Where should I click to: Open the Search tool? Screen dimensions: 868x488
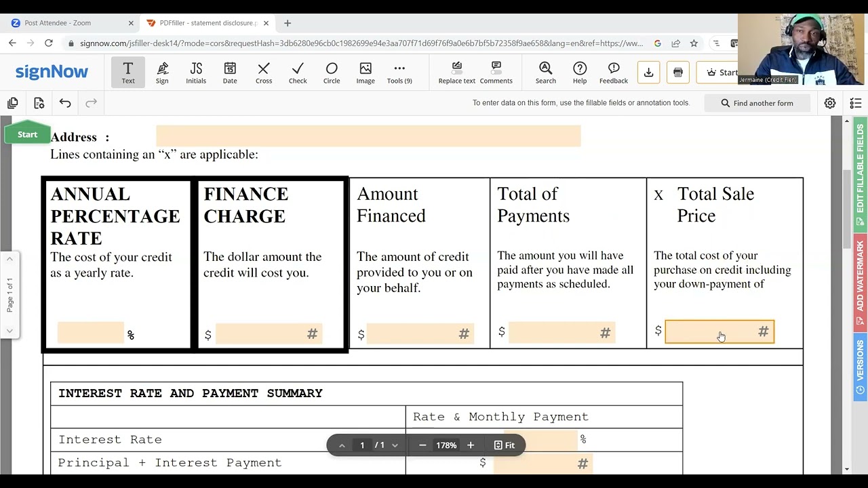545,73
